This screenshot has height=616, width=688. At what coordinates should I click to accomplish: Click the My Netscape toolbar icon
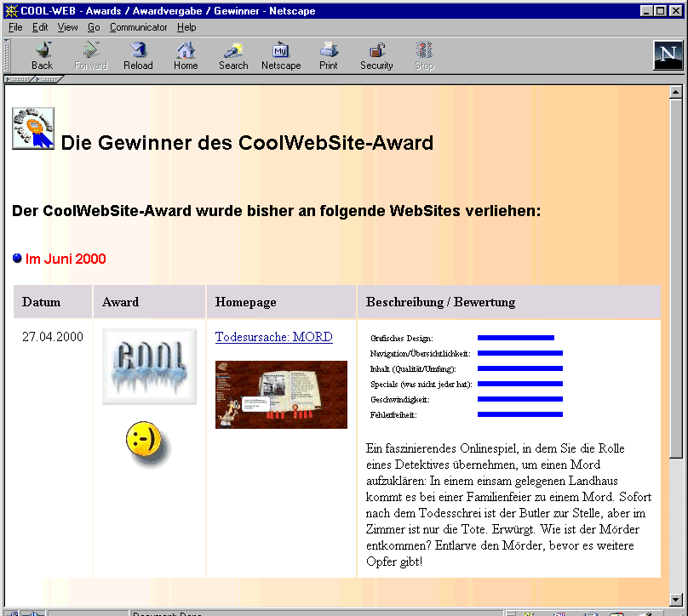pyautogui.click(x=281, y=55)
